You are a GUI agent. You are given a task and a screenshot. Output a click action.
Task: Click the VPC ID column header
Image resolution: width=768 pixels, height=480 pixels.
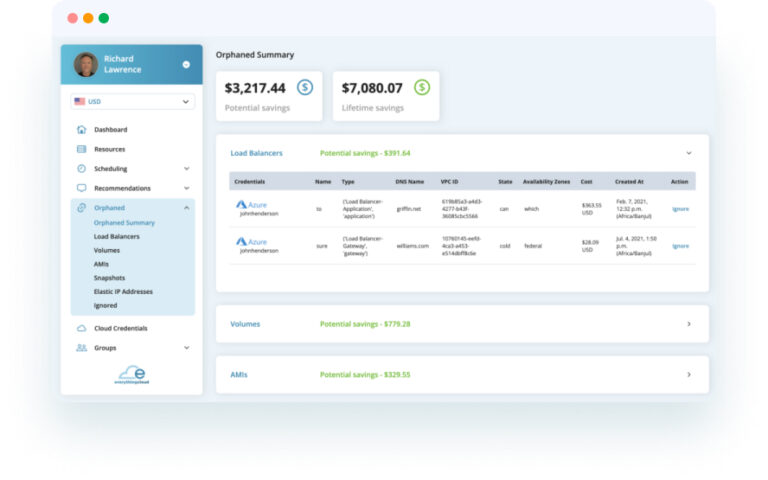(449, 182)
